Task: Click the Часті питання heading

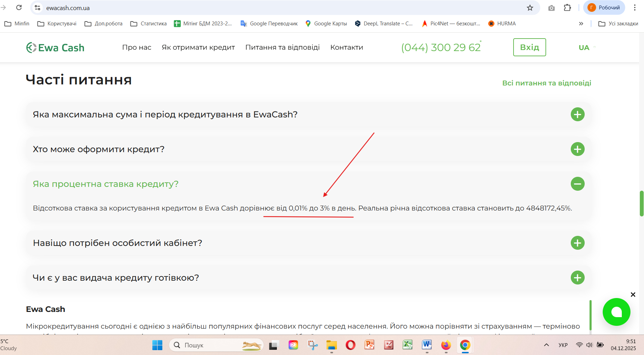Action: [79, 80]
